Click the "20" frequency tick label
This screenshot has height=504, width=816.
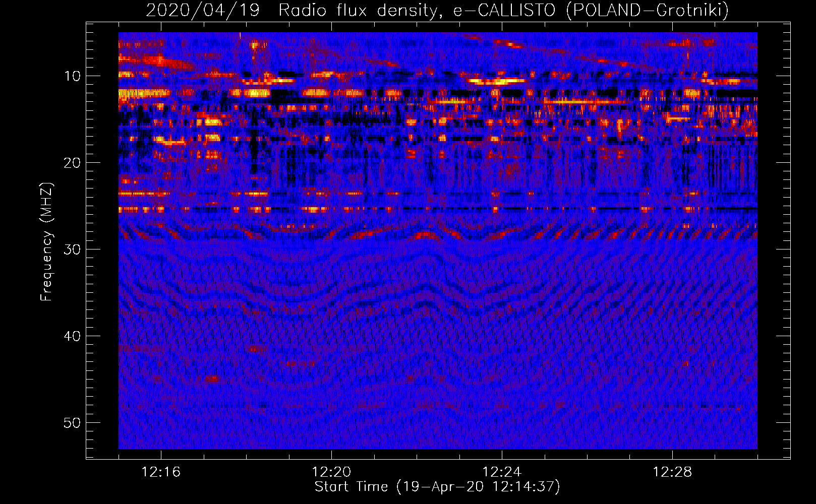pyautogui.click(x=72, y=163)
